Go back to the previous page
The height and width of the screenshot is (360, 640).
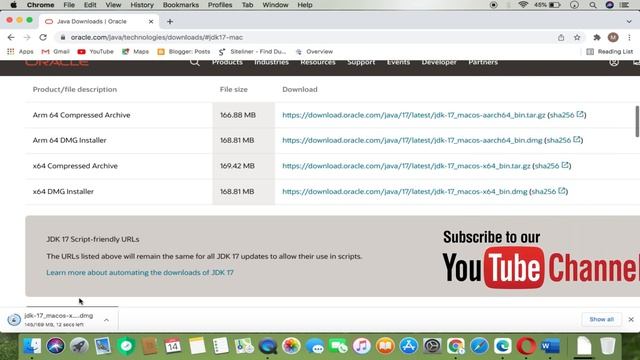point(11,37)
